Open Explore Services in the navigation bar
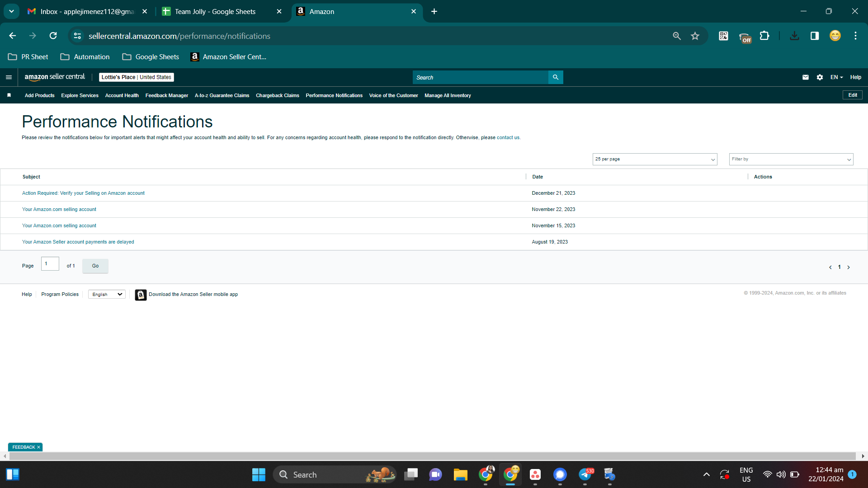868x488 pixels. 80,95
